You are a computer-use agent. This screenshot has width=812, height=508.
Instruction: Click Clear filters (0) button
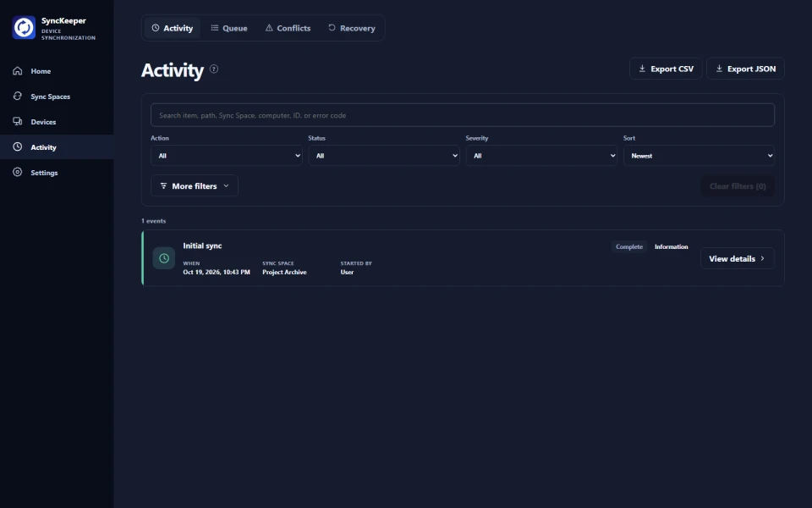(738, 186)
